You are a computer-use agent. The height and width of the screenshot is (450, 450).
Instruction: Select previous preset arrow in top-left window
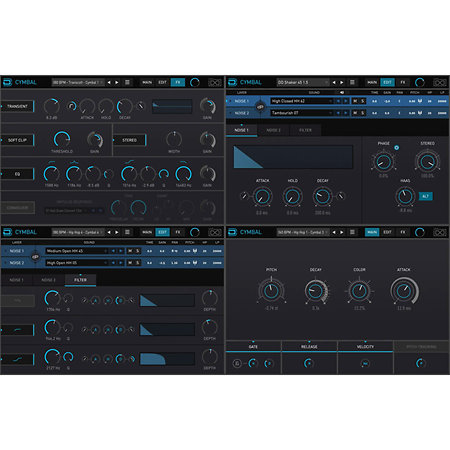pos(109,82)
